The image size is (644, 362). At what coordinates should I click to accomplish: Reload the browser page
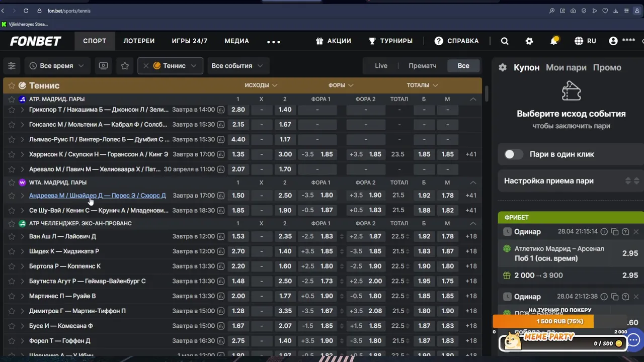pyautogui.click(x=26, y=11)
